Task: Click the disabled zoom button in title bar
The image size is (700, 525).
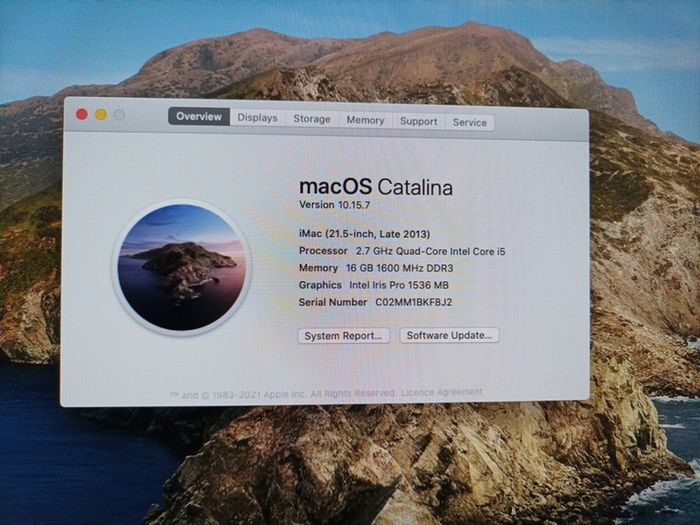Action: pyautogui.click(x=119, y=115)
